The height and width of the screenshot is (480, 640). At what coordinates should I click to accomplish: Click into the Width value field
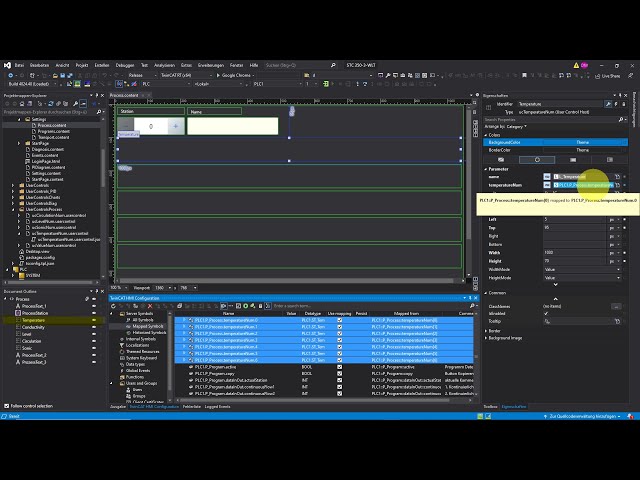click(573, 253)
